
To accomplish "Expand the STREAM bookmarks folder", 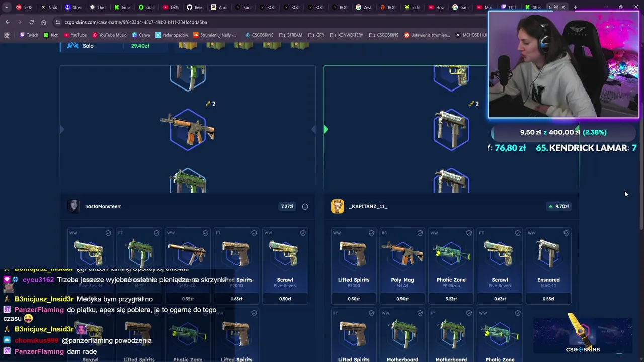I will click(291, 35).
